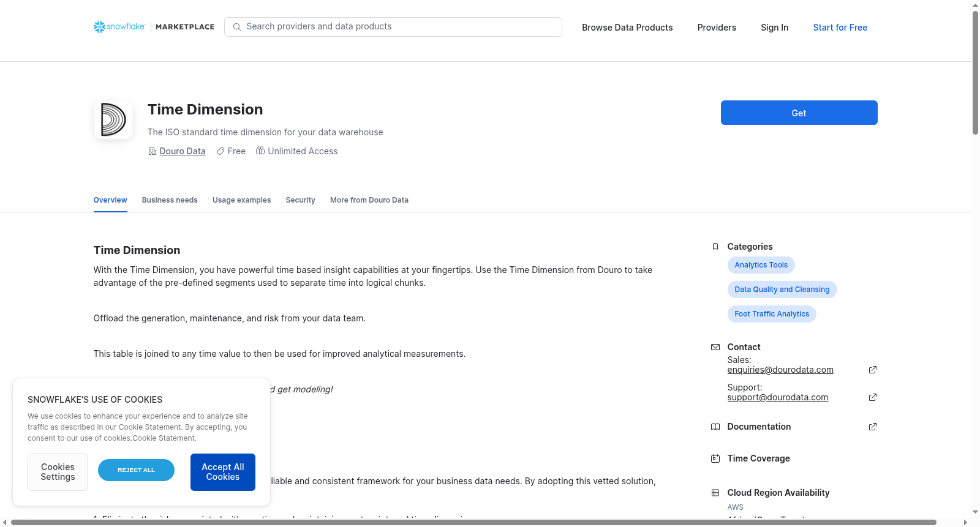Click the horizontal scrollbar at the bottom

click(x=473, y=522)
